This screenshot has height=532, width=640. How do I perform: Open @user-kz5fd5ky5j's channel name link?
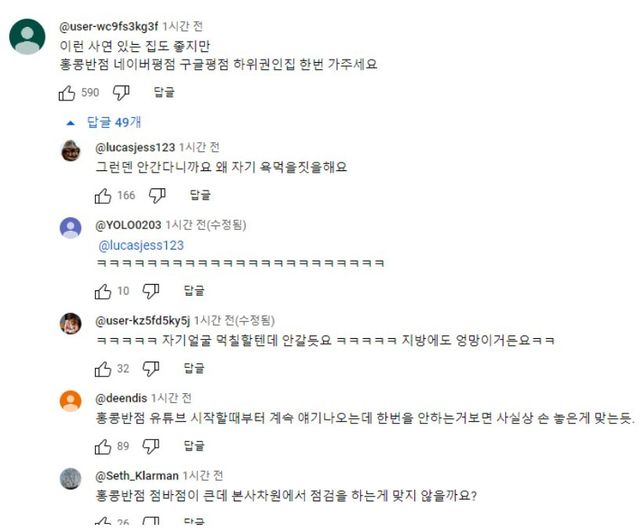(x=142, y=320)
